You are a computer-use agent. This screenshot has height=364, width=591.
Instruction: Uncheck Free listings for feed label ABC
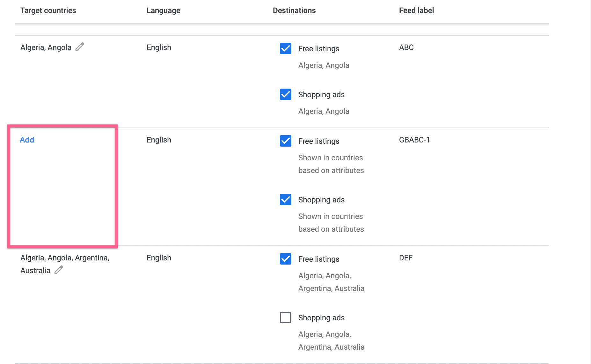pos(286,48)
